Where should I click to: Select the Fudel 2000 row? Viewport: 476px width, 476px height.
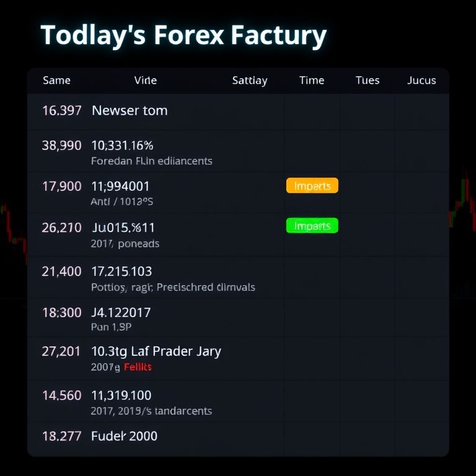125,436
